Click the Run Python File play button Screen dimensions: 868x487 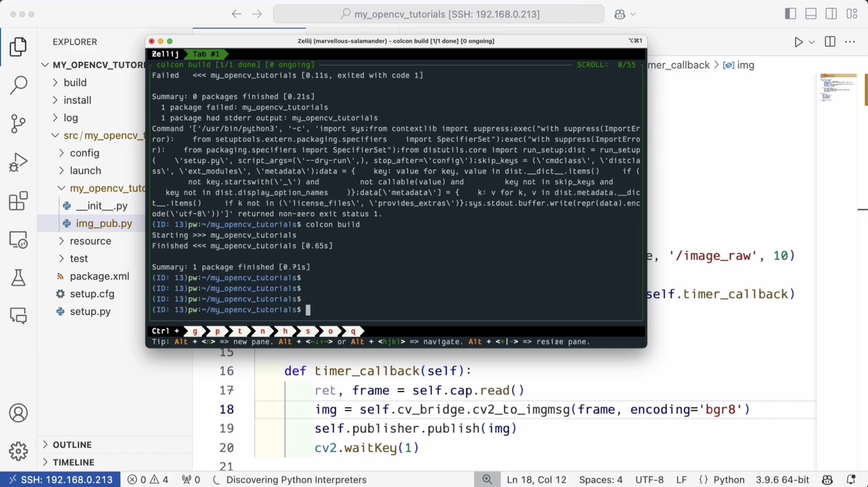[798, 42]
